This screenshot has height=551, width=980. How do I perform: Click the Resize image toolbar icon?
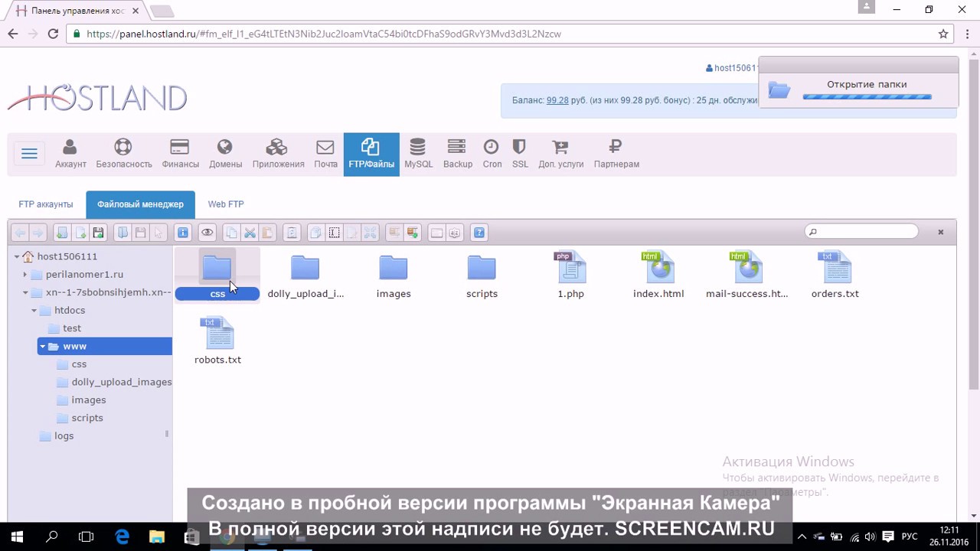pyautogui.click(x=370, y=233)
